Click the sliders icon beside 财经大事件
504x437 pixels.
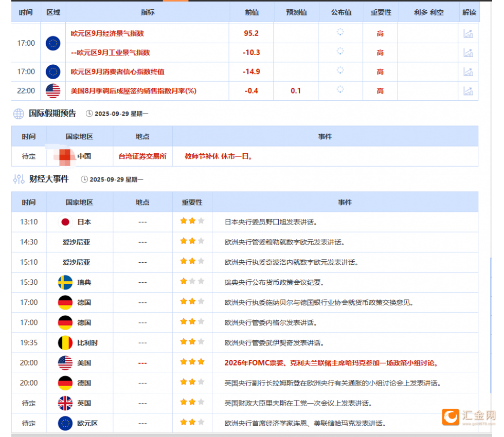20,179
